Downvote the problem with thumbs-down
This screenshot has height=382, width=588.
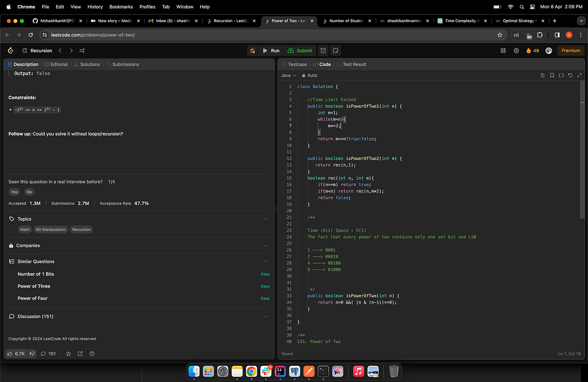32,353
